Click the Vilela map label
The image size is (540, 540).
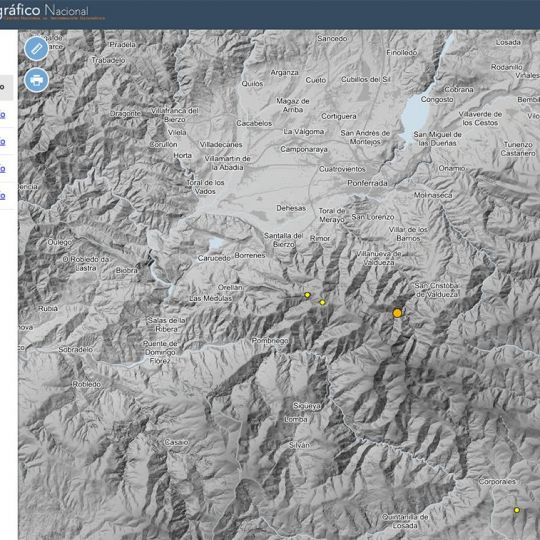click(177, 132)
